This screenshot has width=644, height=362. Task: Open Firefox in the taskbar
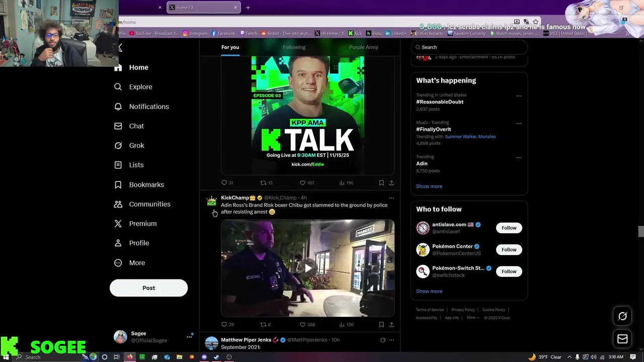point(130,357)
